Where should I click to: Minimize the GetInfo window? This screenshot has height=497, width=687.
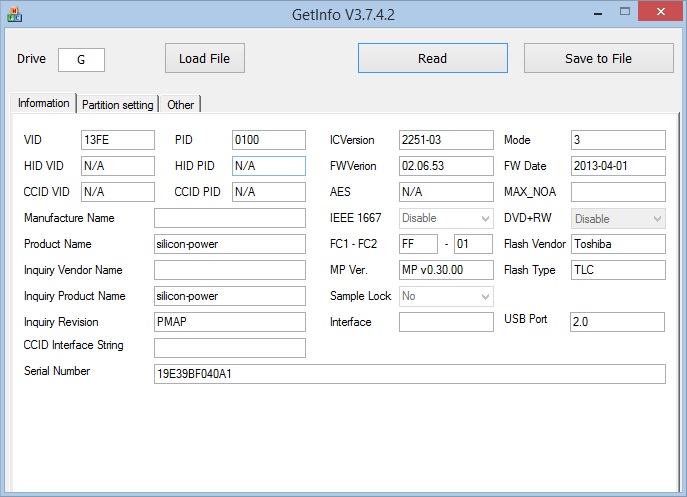click(598, 13)
